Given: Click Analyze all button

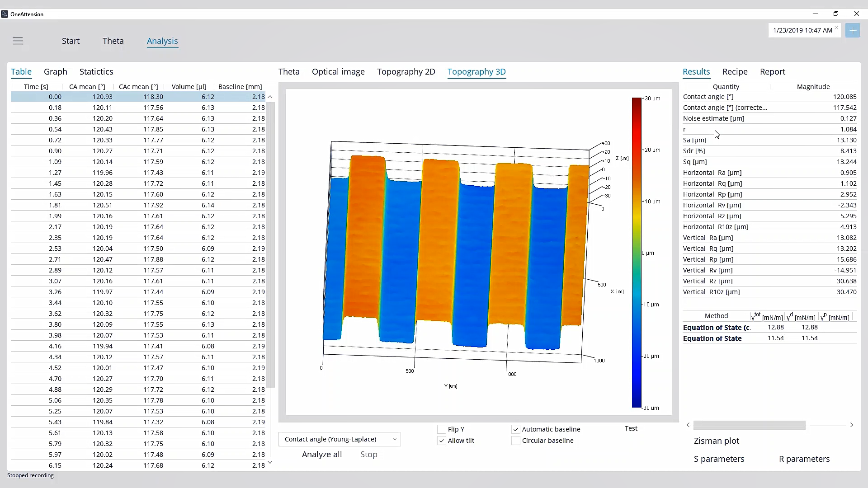Looking at the screenshot, I should click(322, 454).
